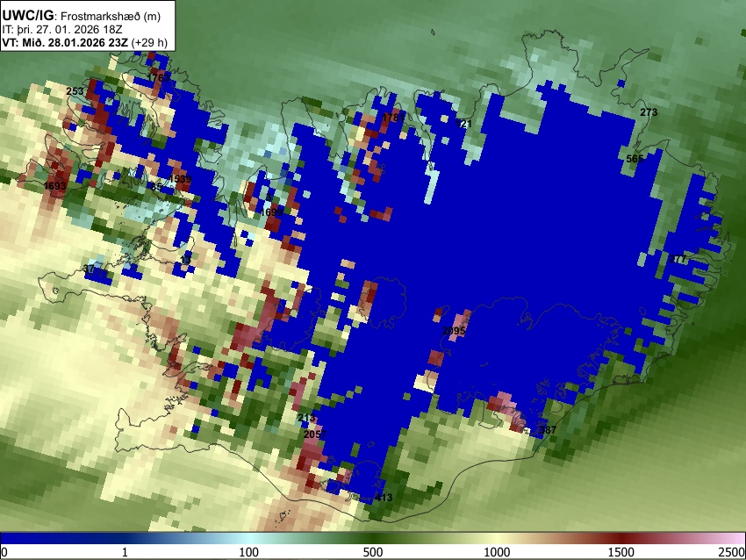Click the map value label 565
Screen dimensions: 746x560
pos(635,159)
